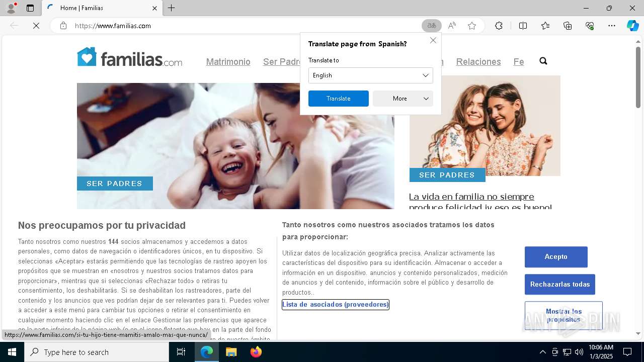This screenshot has height=362, width=644.
Task: Open Task View on taskbar
Action: 181,352
